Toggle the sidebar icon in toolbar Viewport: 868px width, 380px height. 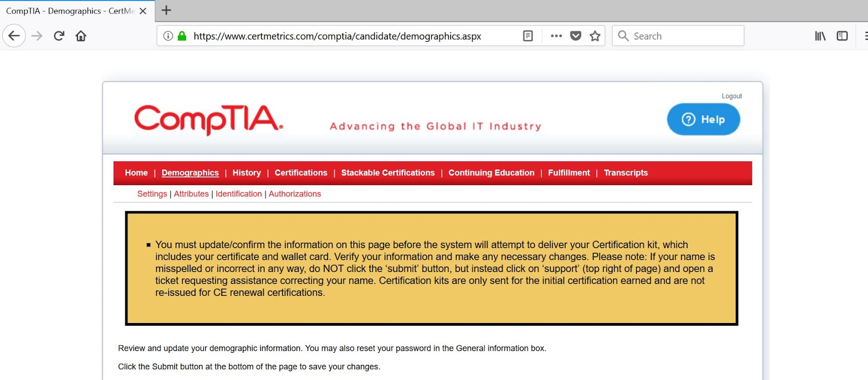[x=842, y=36]
